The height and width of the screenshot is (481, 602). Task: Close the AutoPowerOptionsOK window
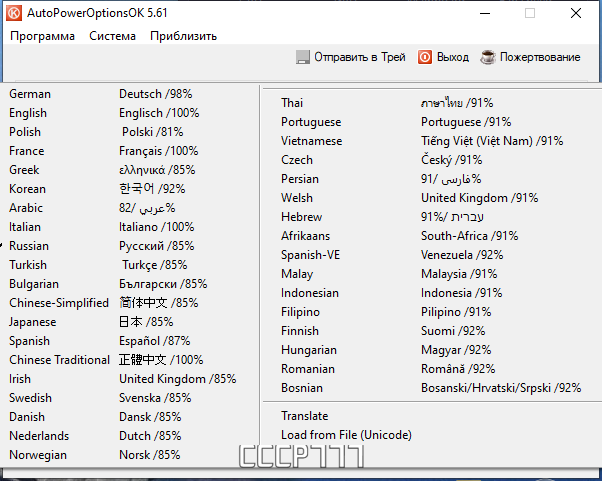point(576,13)
